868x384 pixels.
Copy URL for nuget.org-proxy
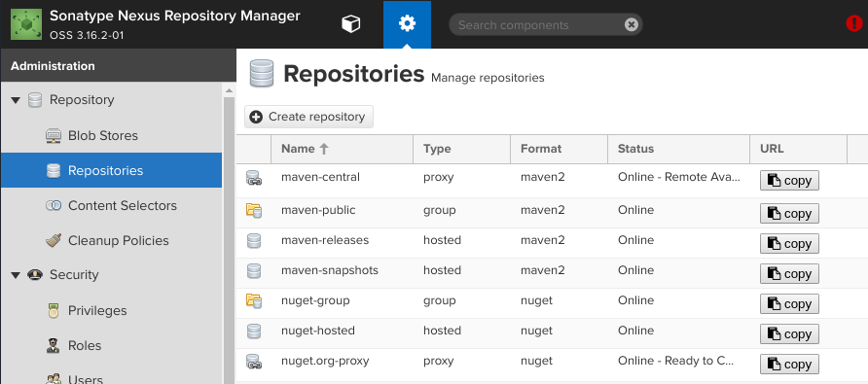[x=789, y=365]
